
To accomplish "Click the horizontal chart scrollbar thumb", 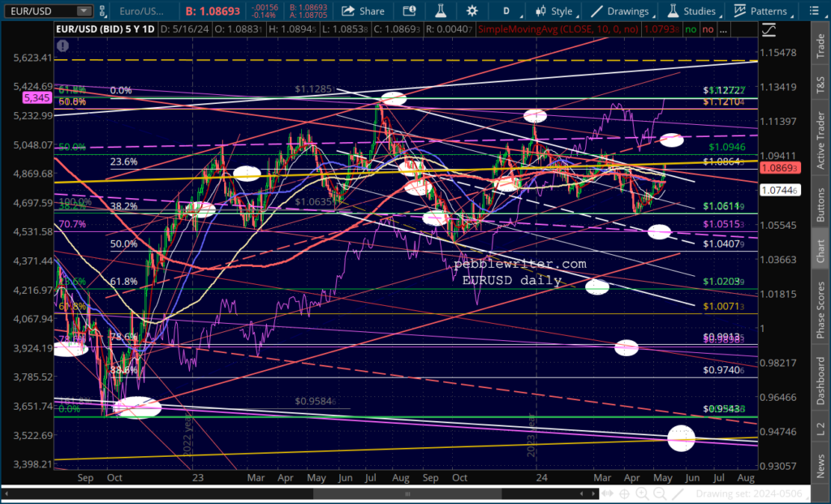I will click(408, 494).
